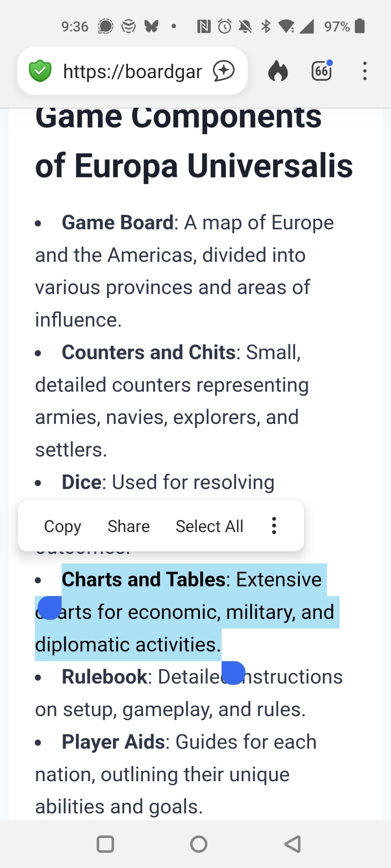Open the Duck.ai chat icon
This screenshot has width=391, height=868.
coord(224,71)
